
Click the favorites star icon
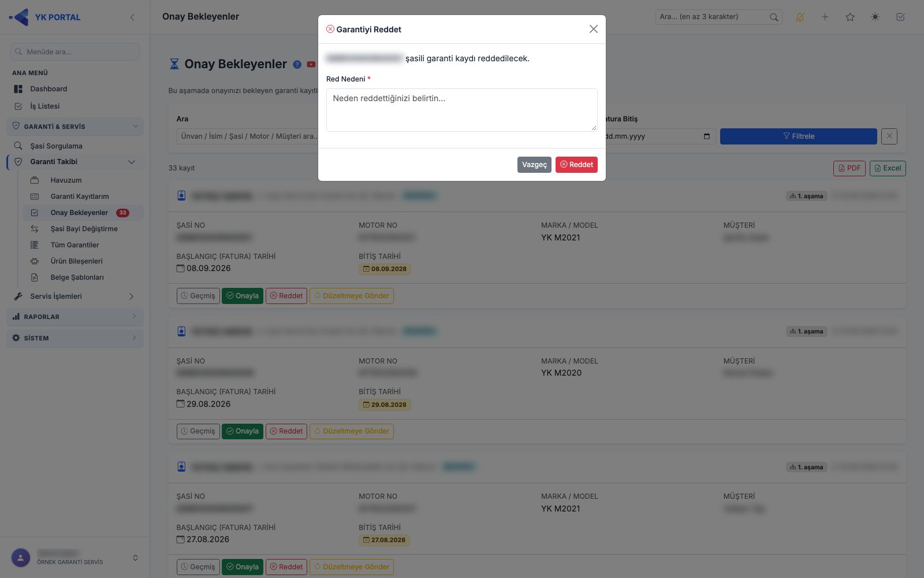(x=850, y=17)
